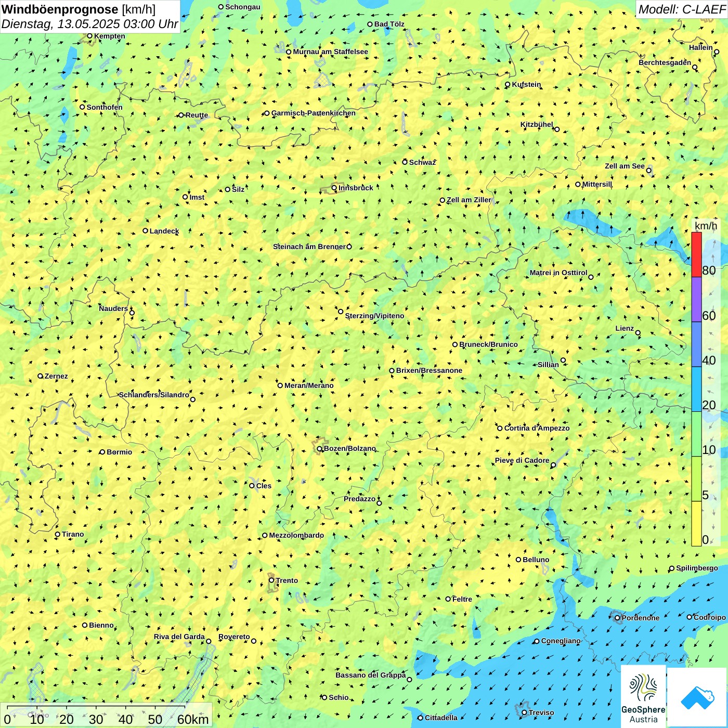The image size is (728, 728).
Task: Click the Mittersill label
Action: coord(597,184)
